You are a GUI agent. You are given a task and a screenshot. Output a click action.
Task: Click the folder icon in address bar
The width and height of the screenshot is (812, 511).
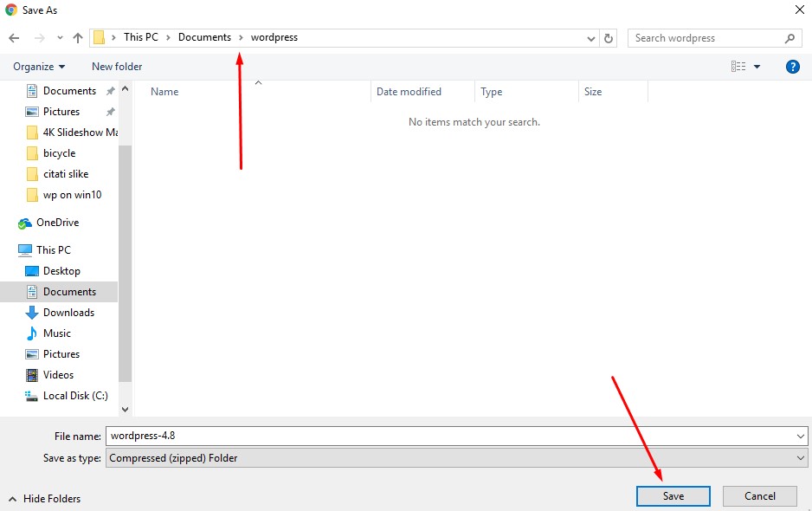pyautogui.click(x=99, y=37)
